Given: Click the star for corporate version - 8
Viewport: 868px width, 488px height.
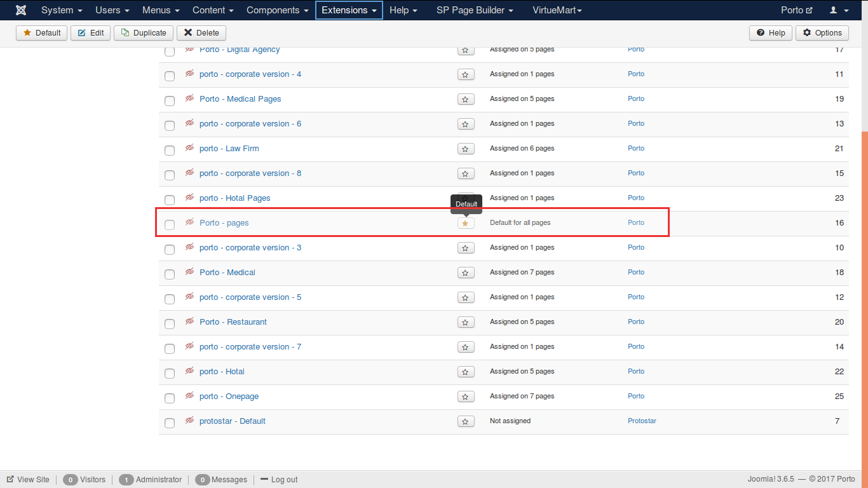Looking at the screenshot, I should [466, 174].
